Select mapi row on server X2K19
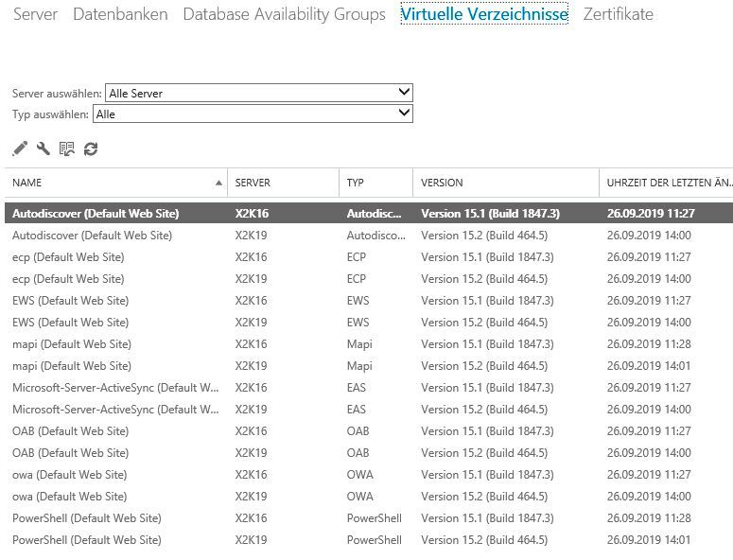This screenshot has width=733, height=560. [x=369, y=365]
